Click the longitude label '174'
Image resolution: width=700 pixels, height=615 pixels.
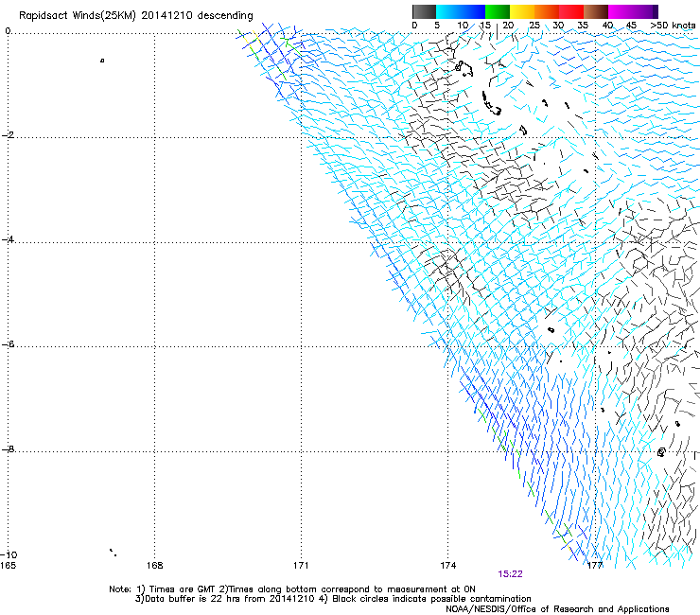(x=447, y=566)
